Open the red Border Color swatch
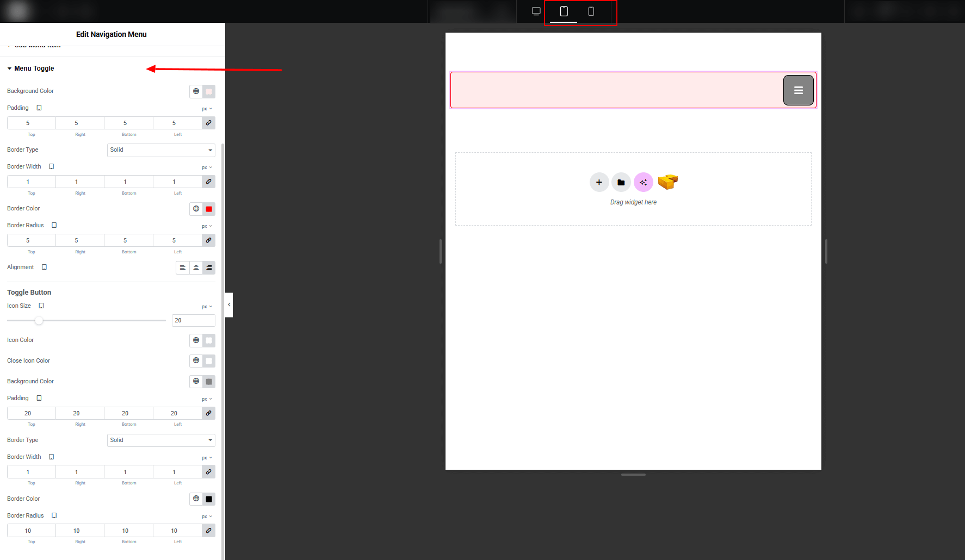Viewport: 965px width, 560px height. [209, 209]
